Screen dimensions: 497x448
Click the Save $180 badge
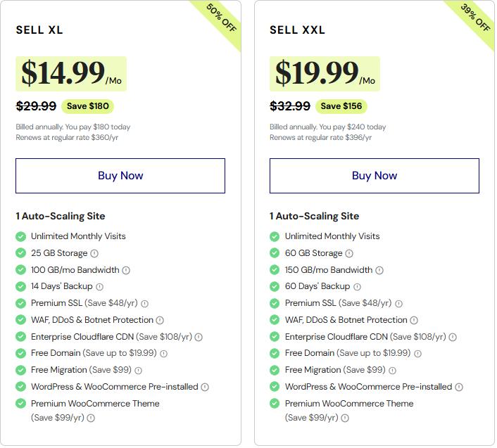87,106
